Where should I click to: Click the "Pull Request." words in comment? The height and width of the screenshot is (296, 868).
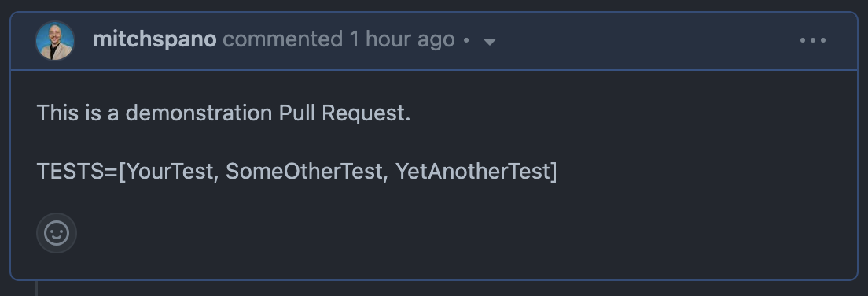click(344, 113)
